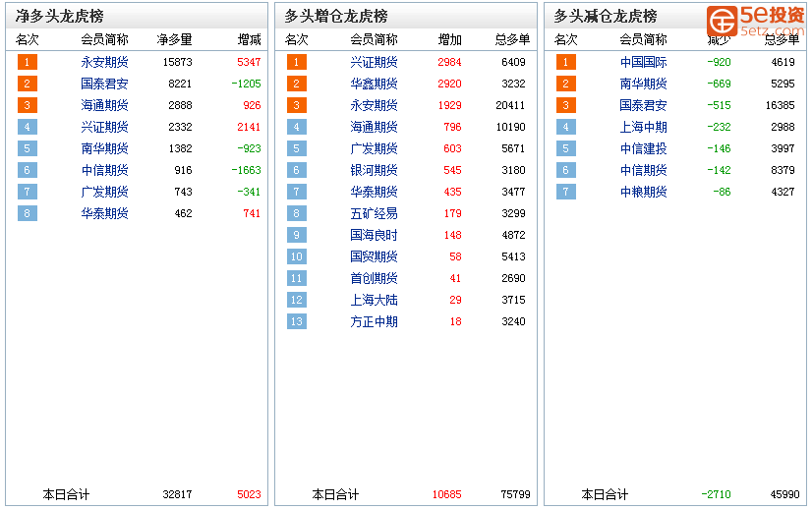Click the daily total -2710
Screen dimensions: 812x510
717,494
